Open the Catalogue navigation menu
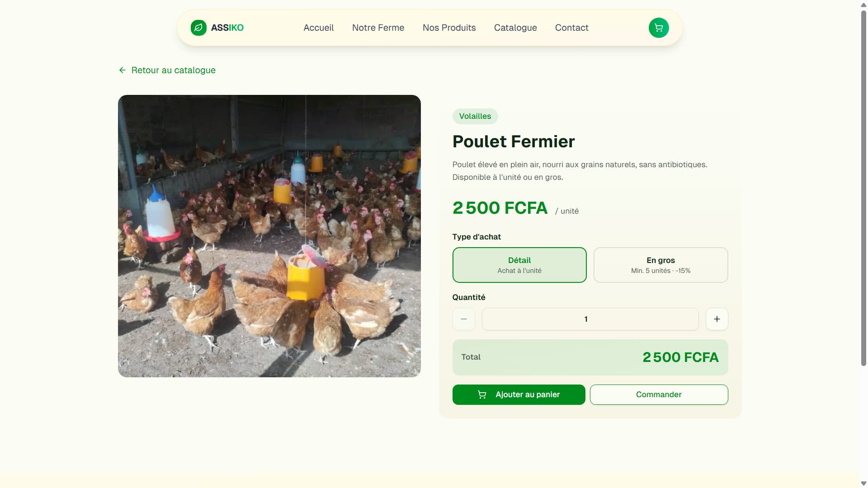 click(515, 28)
